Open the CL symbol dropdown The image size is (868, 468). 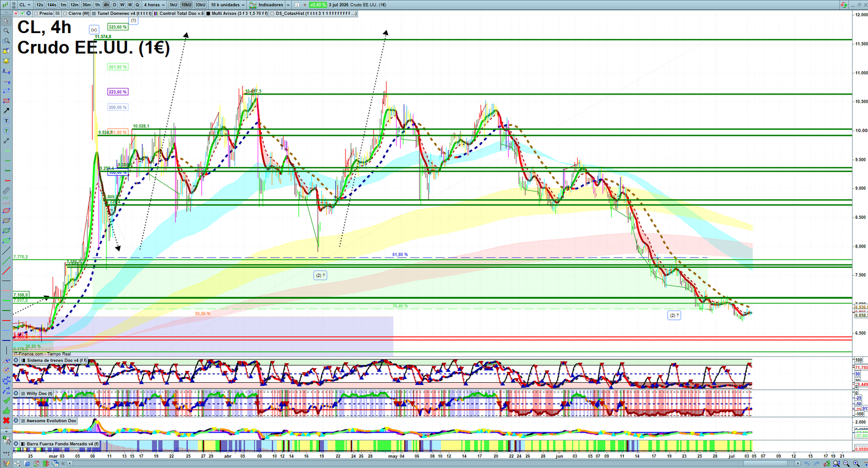pos(25,5)
